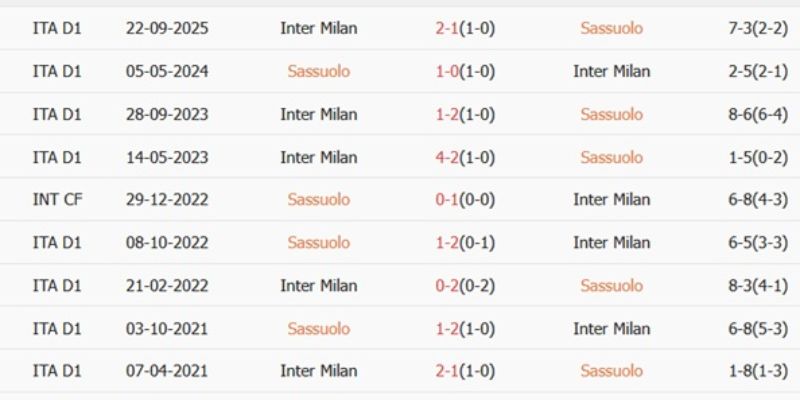Select Inter Milan home team on 22-09-2025

pos(318,28)
